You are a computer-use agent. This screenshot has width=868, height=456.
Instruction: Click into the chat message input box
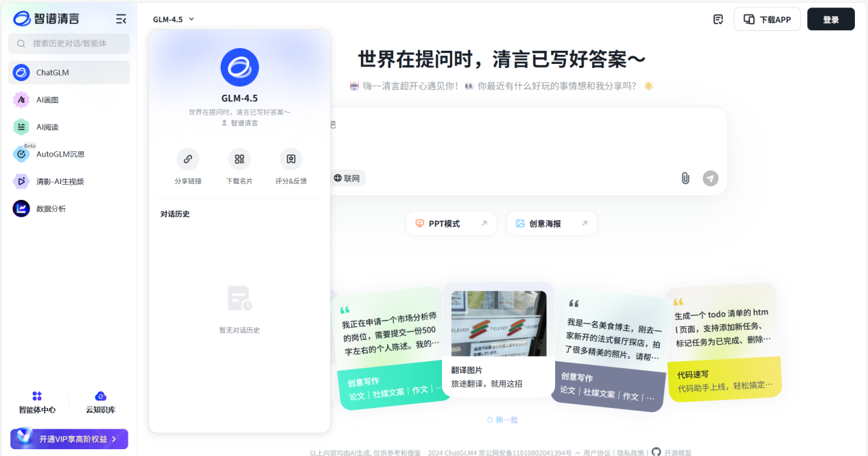click(x=528, y=137)
